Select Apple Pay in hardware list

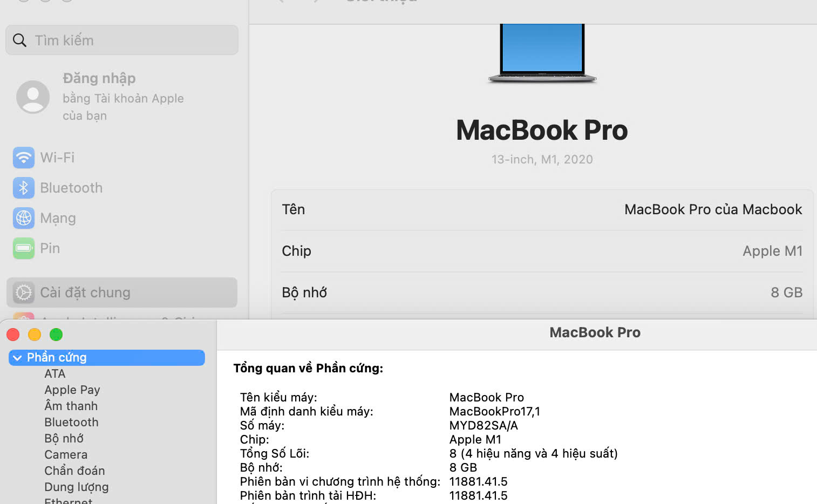(72, 390)
